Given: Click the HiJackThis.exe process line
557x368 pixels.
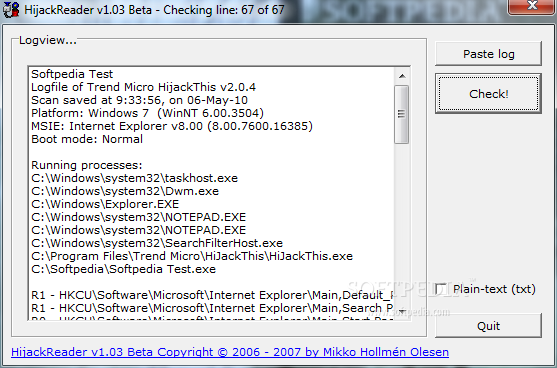Looking at the screenshot, I should [x=192, y=256].
